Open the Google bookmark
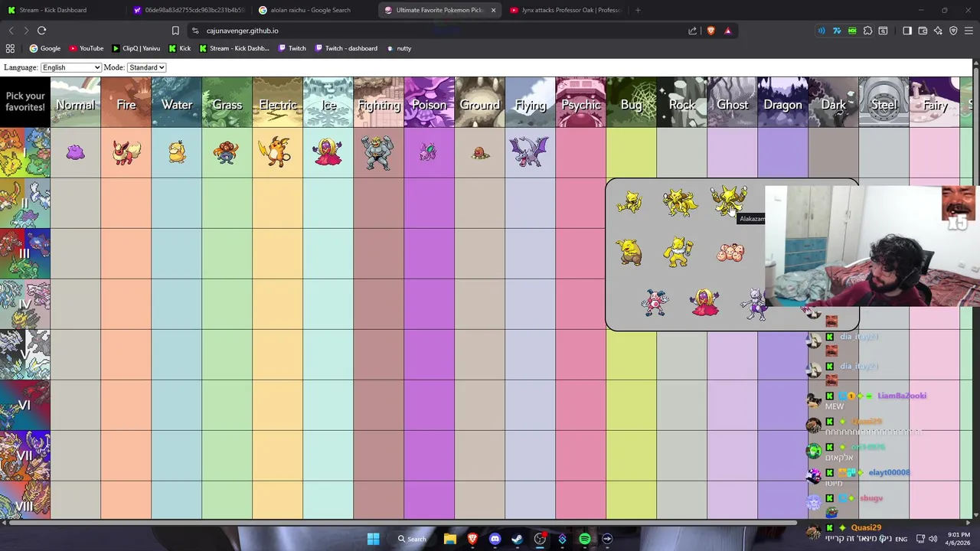980x551 pixels. click(x=44, y=48)
